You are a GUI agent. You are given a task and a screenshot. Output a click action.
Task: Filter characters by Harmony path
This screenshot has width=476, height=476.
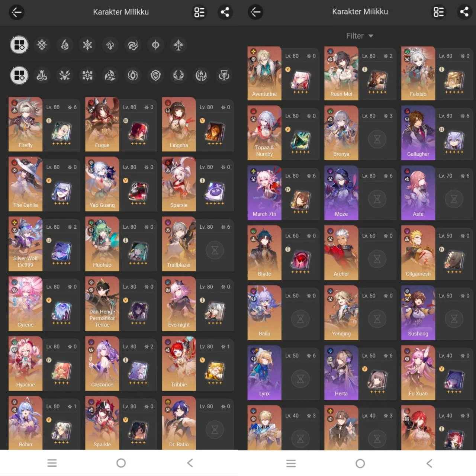(110, 75)
